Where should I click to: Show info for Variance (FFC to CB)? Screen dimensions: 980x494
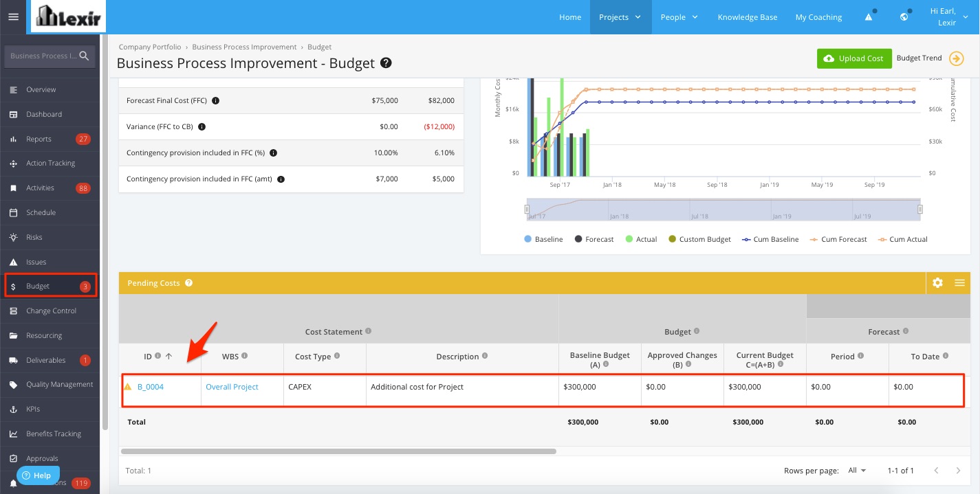coord(202,127)
